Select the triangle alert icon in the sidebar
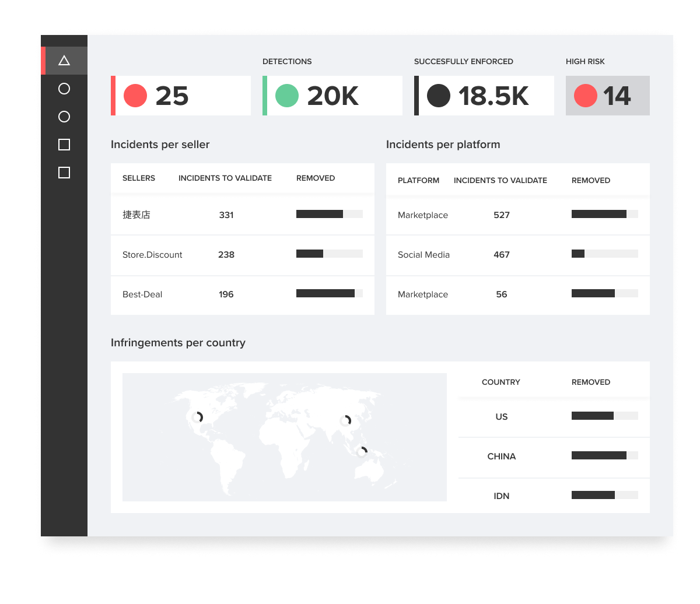 click(64, 60)
